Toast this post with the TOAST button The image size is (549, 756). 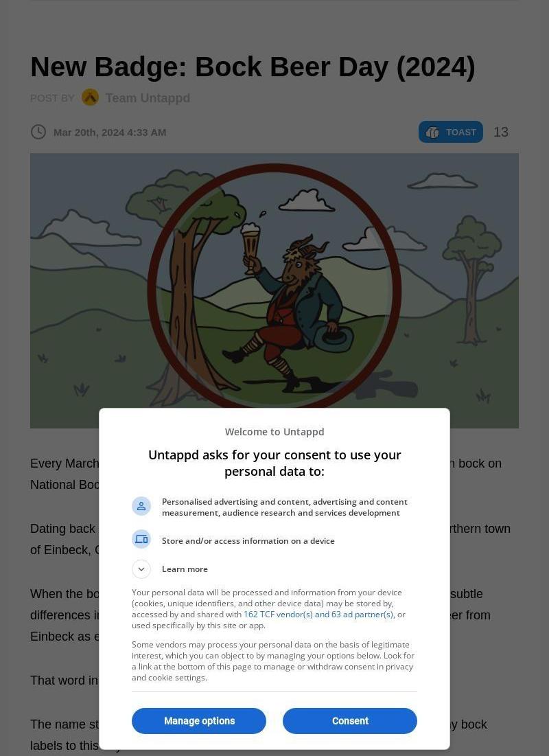451,132
